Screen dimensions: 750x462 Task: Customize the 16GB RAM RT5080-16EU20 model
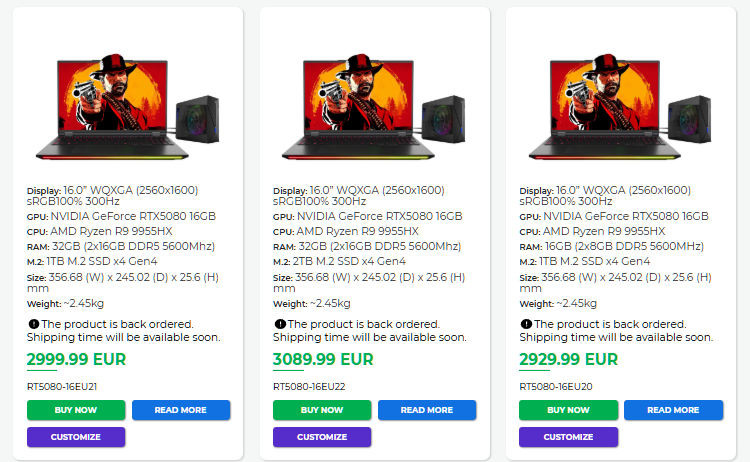[x=568, y=437]
